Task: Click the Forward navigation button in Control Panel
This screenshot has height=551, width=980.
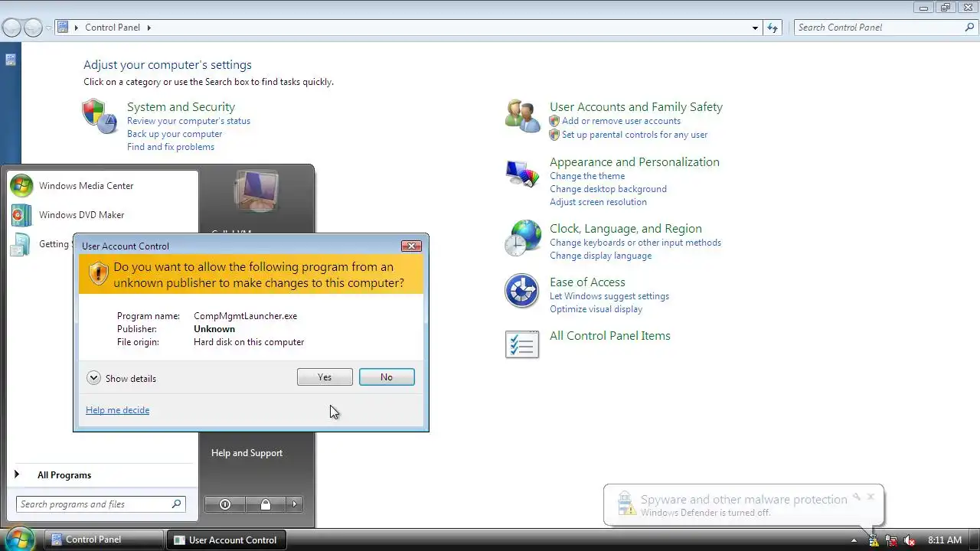Action: click(x=33, y=28)
